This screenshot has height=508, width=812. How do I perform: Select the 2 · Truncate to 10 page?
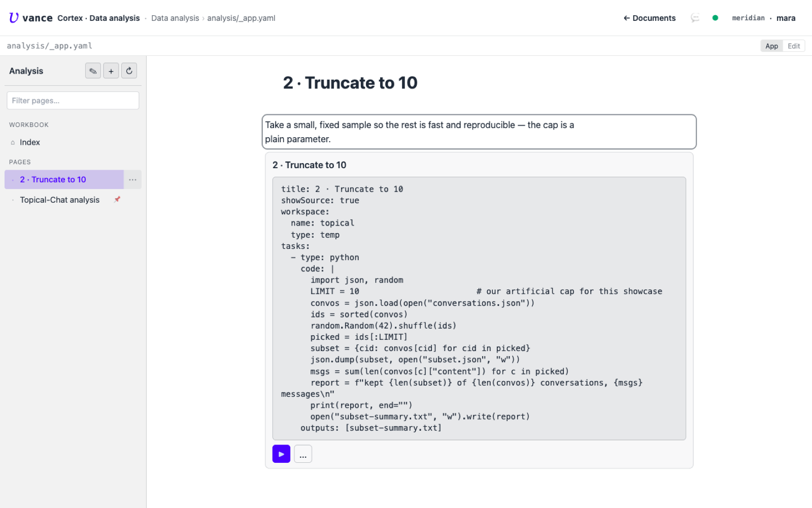[64, 179]
